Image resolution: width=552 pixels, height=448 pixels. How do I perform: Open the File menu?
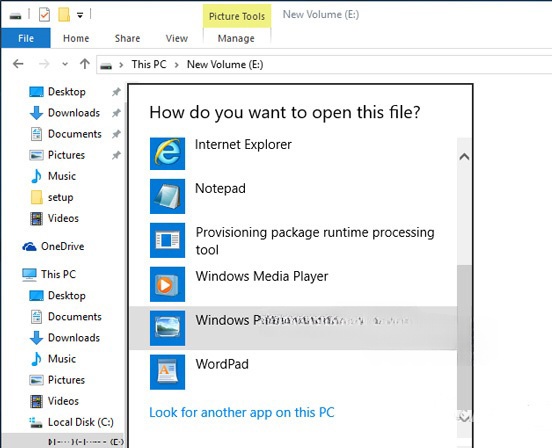[x=26, y=38]
